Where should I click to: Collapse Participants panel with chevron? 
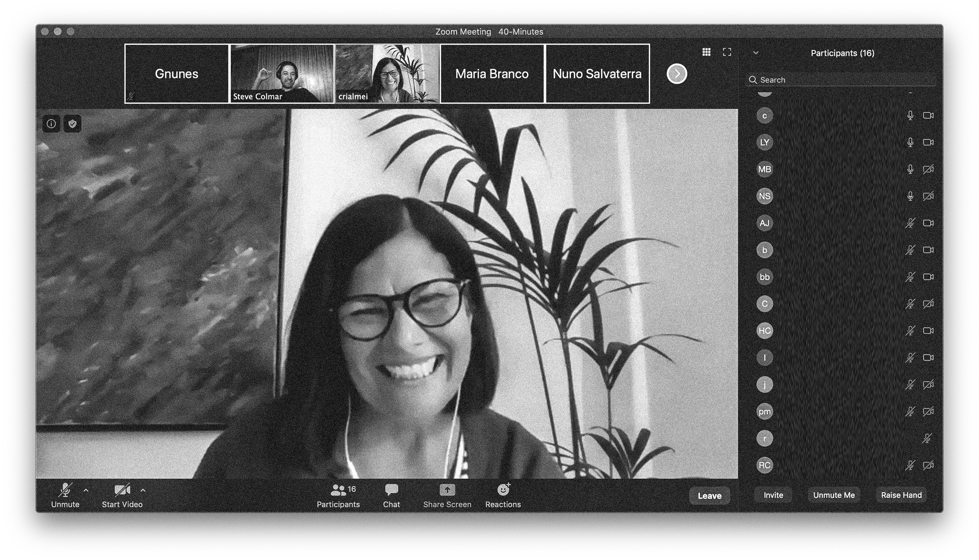[x=755, y=53]
